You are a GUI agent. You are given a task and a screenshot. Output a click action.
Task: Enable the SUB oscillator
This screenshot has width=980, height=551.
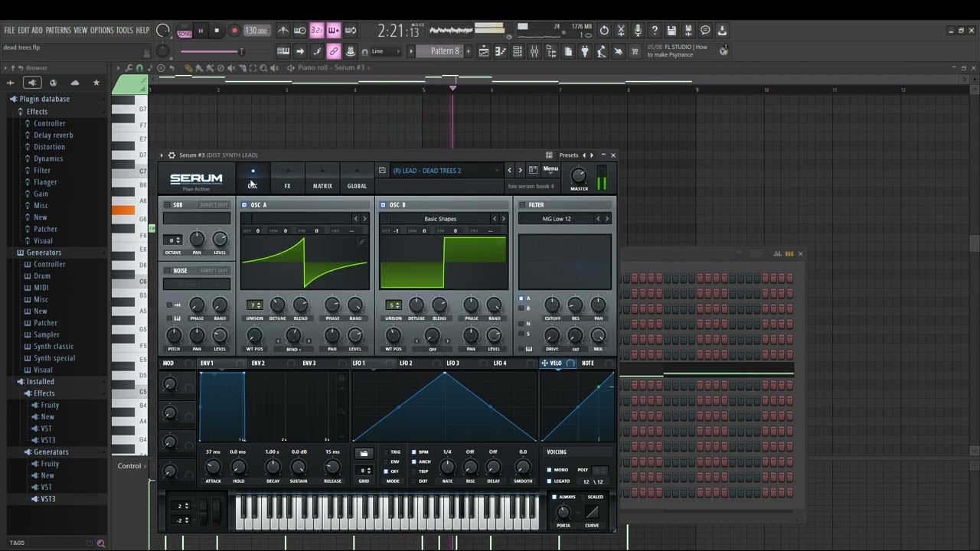click(167, 205)
